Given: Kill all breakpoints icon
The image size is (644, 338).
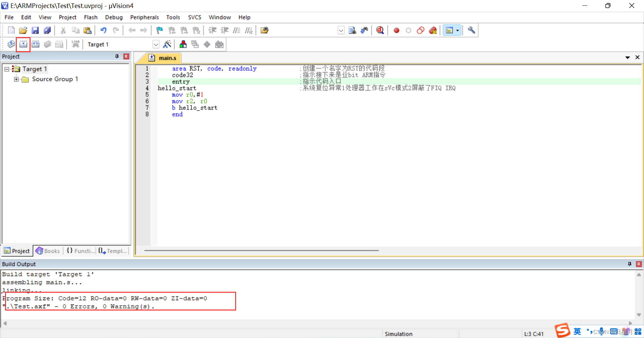Looking at the screenshot, I should (433, 30).
